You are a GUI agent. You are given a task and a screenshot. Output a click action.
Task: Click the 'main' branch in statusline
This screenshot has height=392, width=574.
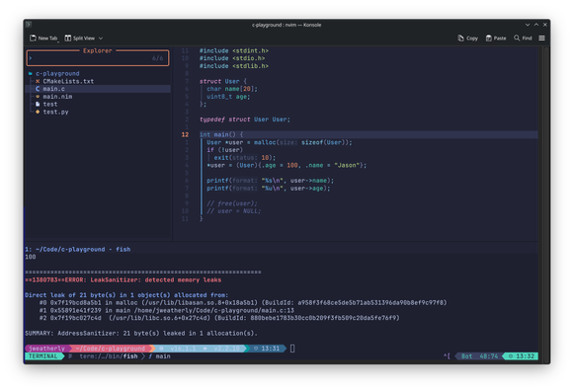tap(163, 356)
